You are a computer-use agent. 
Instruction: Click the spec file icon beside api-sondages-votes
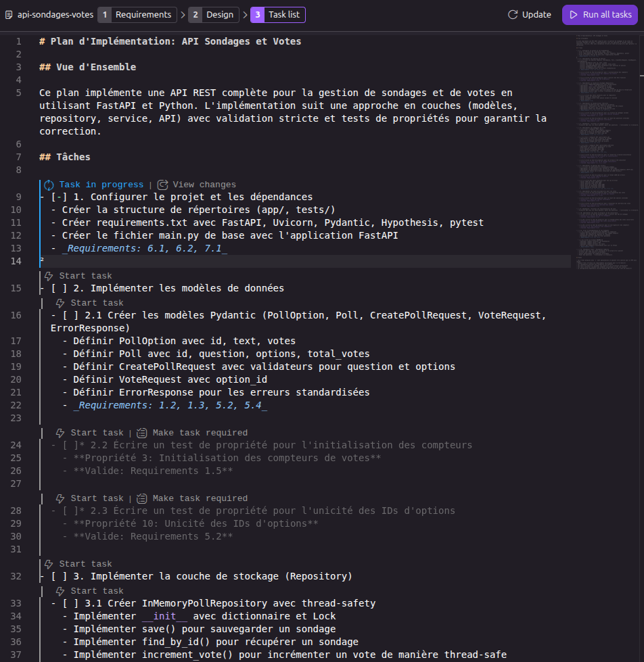click(x=7, y=14)
